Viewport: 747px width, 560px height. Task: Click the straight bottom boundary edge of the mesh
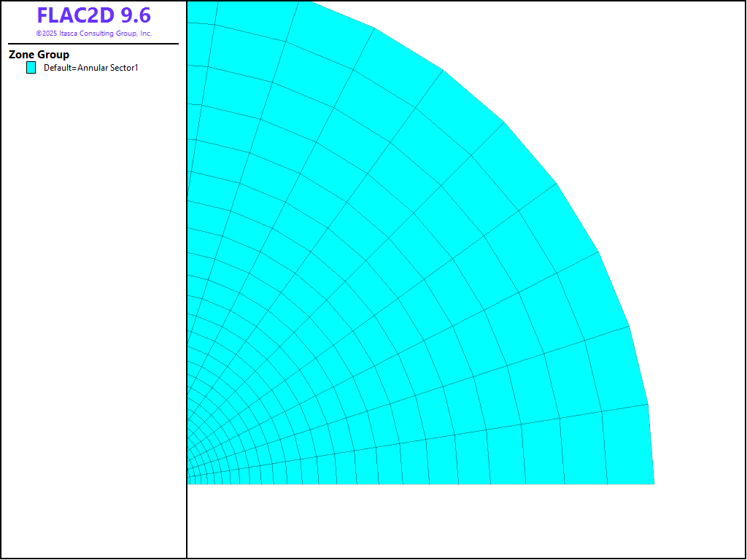tap(438, 483)
